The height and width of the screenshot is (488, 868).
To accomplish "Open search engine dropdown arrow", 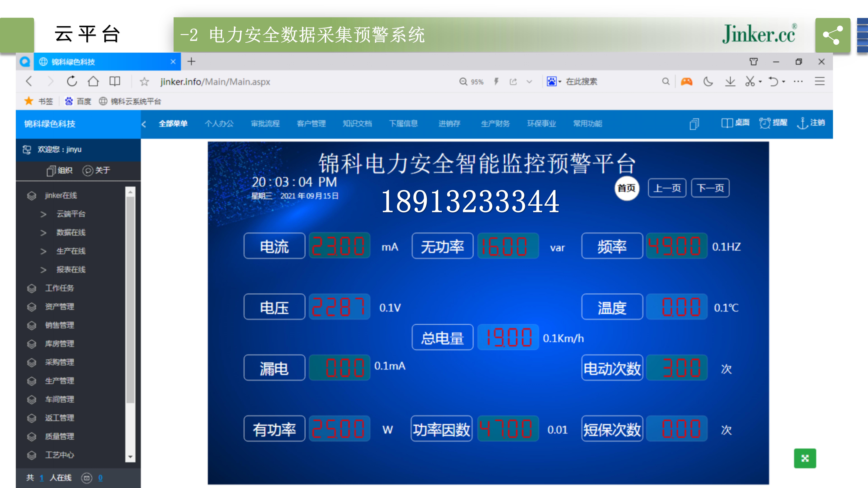I will point(560,81).
